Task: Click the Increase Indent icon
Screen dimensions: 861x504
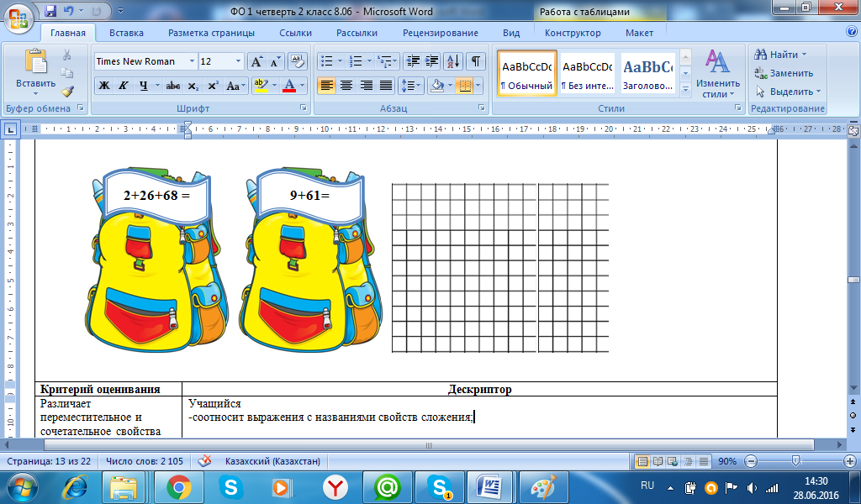Action: click(x=431, y=61)
